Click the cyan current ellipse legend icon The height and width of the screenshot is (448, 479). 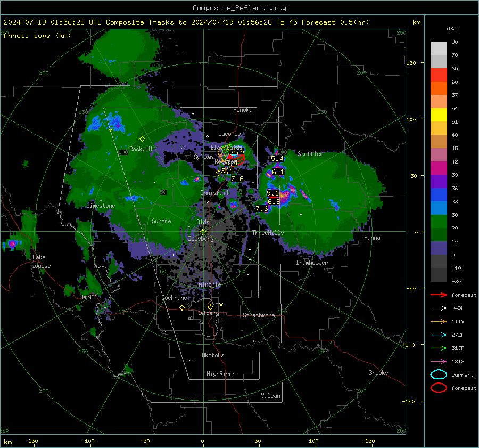tap(439, 374)
